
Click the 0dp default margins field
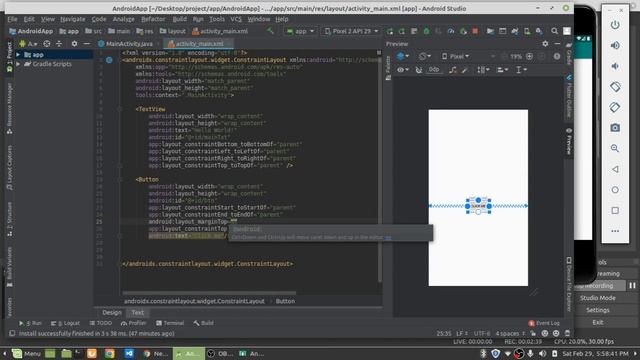coord(434,70)
